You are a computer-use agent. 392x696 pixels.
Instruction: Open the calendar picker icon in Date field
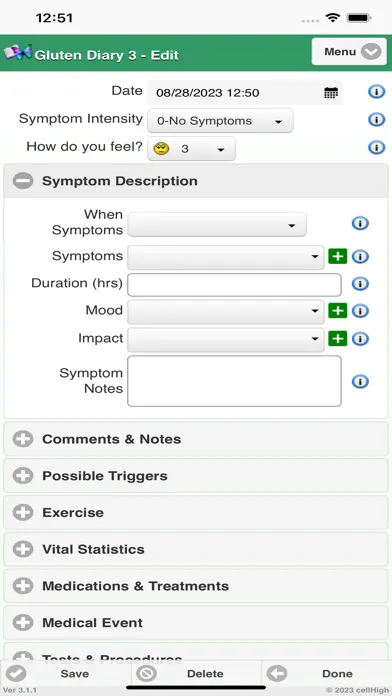click(331, 93)
